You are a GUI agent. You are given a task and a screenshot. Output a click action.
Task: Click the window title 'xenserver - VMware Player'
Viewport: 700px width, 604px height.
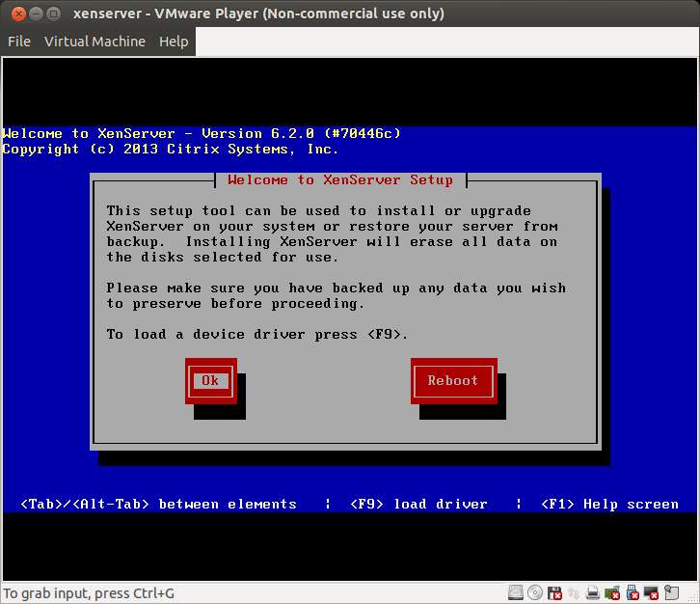click(x=258, y=14)
